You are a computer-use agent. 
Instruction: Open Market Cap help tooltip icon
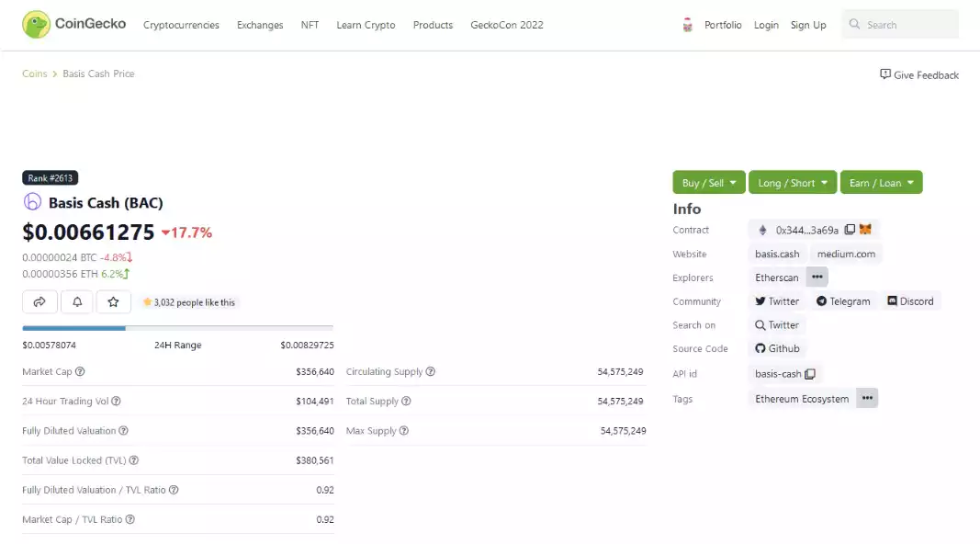80,371
